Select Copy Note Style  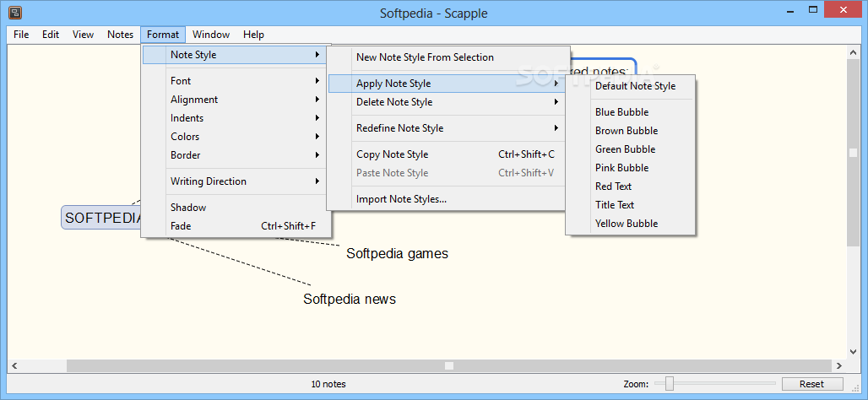coord(448,154)
